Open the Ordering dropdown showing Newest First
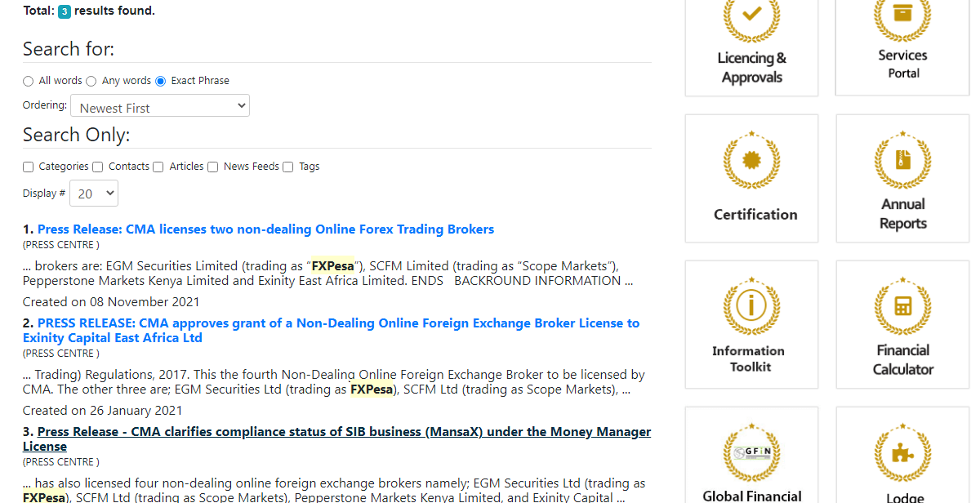 pyautogui.click(x=160, y=106)
